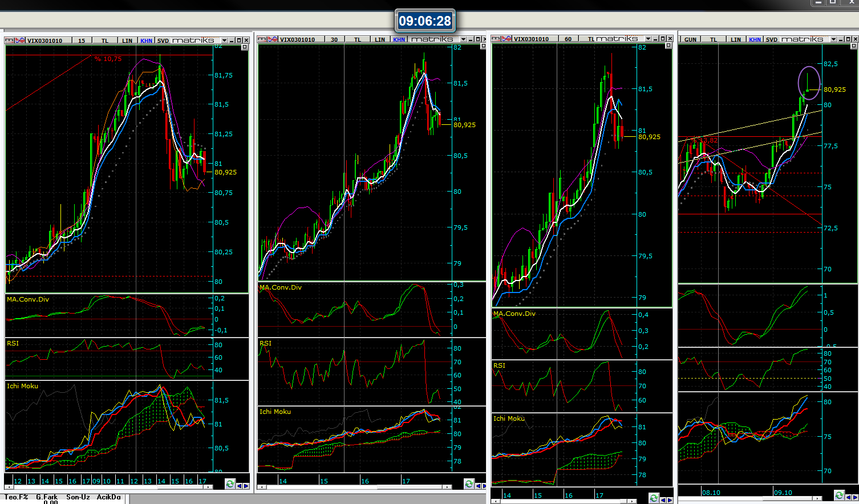Toggle LIN scale on the 30-minute chart
The image size is (859, 504).
point(380,39)
